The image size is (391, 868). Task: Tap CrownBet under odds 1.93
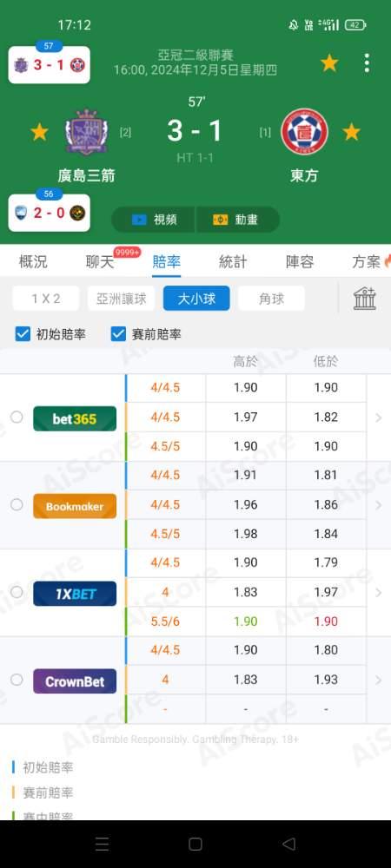tap(326, 680)
